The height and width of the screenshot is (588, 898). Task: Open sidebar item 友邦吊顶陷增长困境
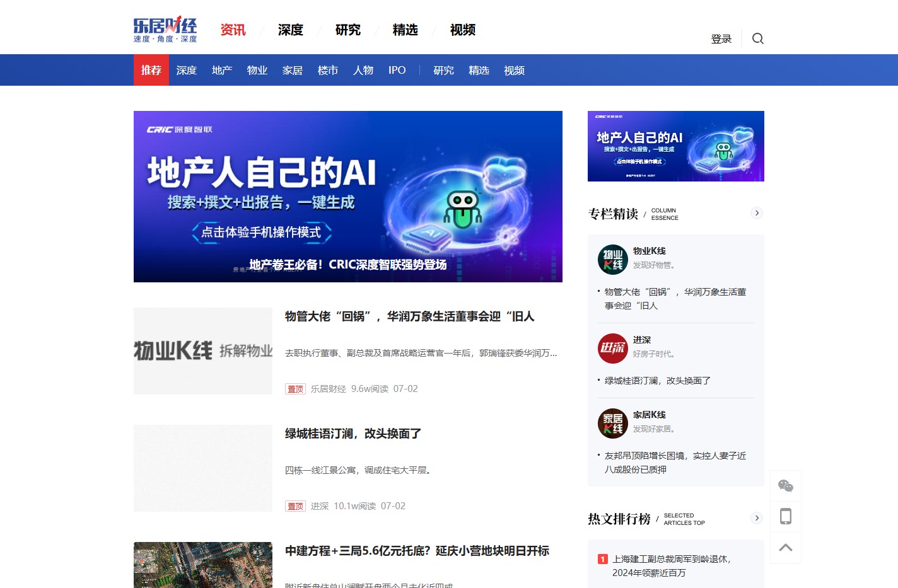tap(675, 463)
